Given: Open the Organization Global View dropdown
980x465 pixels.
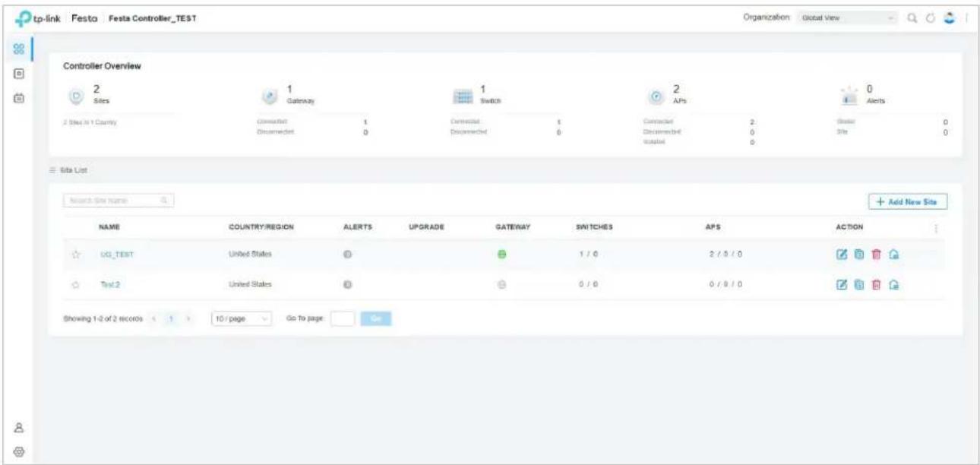Looking at the screenshot, I should click(x=847, y=17).
